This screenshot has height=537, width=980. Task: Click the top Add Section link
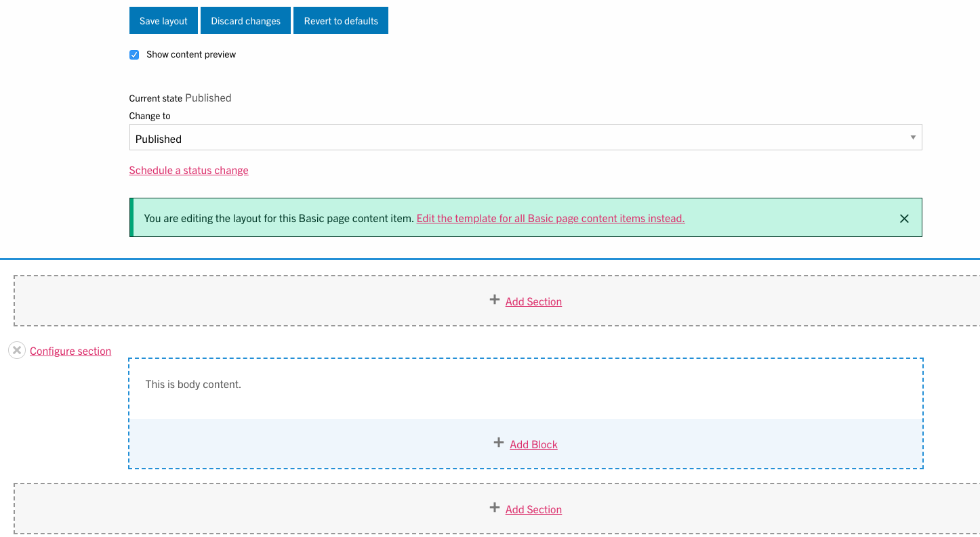pos(533,302)
